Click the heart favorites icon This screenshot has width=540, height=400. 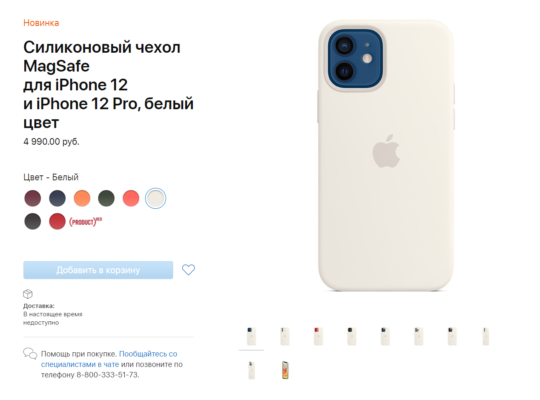(x=188, y=269)
